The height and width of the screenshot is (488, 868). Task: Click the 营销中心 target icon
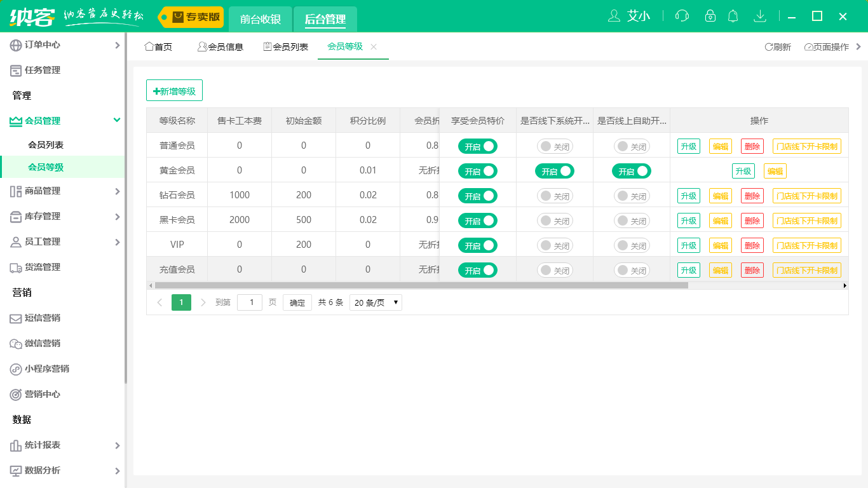tap(16, 395)
